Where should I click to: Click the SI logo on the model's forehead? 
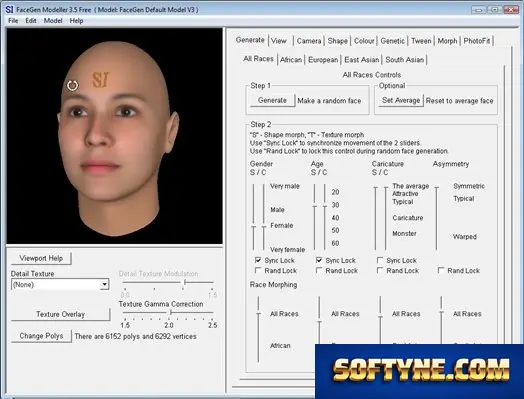[101, 80]
